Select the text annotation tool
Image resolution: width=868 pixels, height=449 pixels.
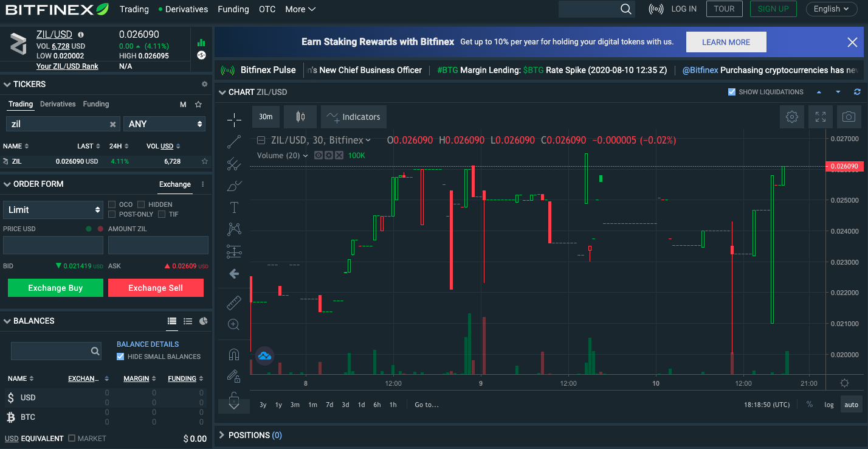click(234, 207)
